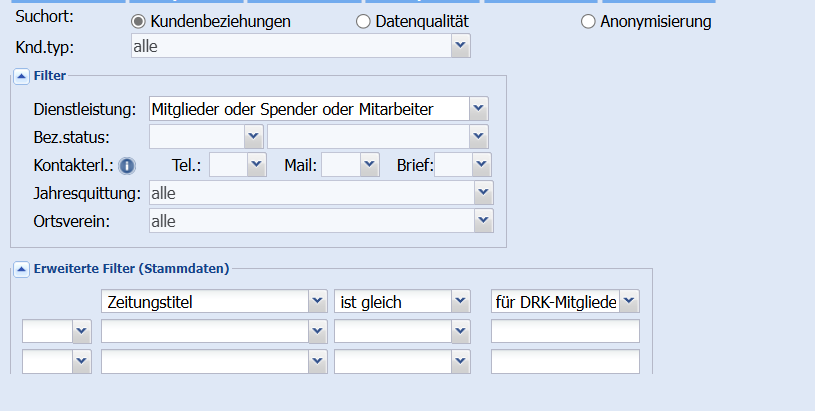This screenshot has height=411, width=815.
Task: Open the Zeitungstitel field dropdown
Action: [x=317, y=301]
